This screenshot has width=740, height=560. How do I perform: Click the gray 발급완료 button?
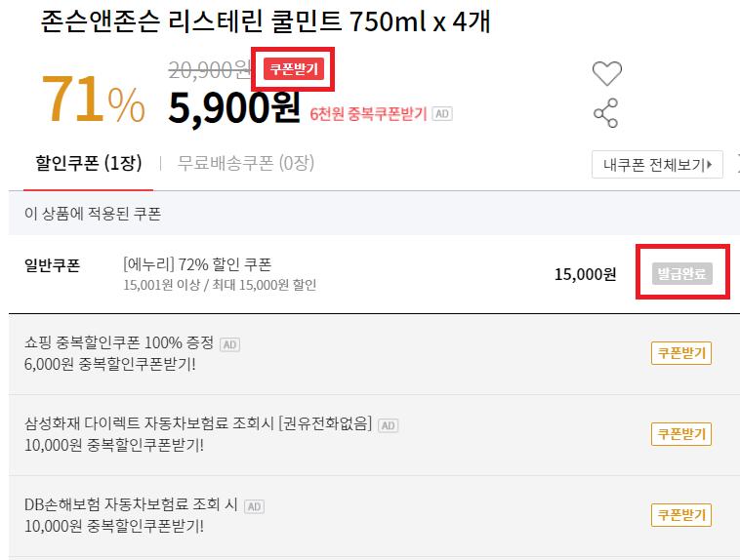coord(682,273)
